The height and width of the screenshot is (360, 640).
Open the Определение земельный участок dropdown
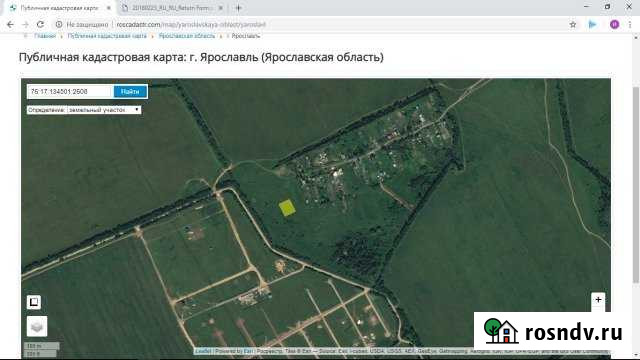pos(84,110)
